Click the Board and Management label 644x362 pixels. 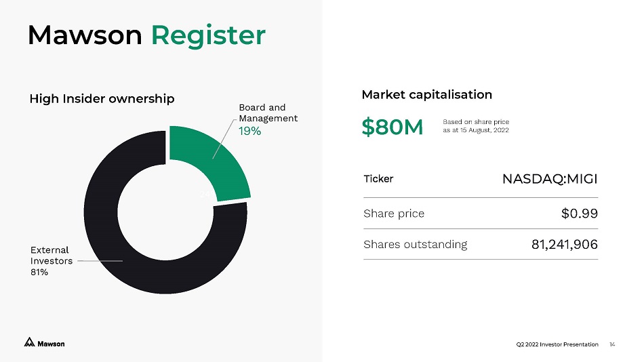268,113
